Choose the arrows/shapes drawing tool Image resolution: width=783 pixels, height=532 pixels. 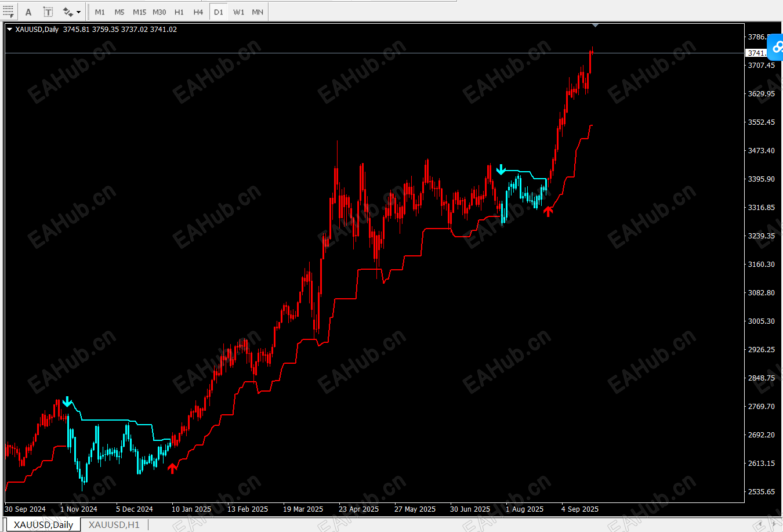[67, 12]
